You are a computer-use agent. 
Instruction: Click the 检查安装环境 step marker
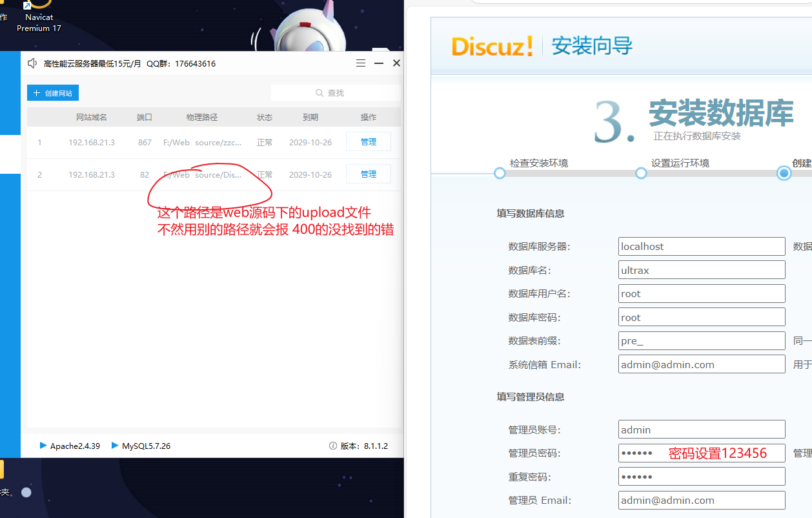coord(499,173)
